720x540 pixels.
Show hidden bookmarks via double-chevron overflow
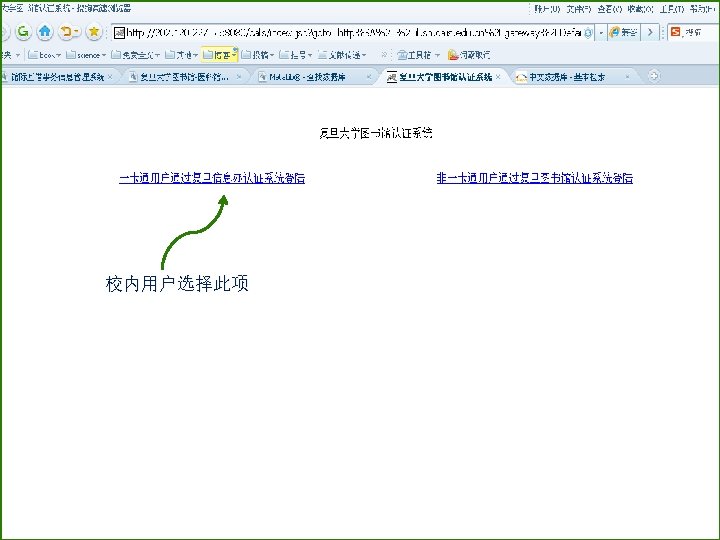click(384, 55)
